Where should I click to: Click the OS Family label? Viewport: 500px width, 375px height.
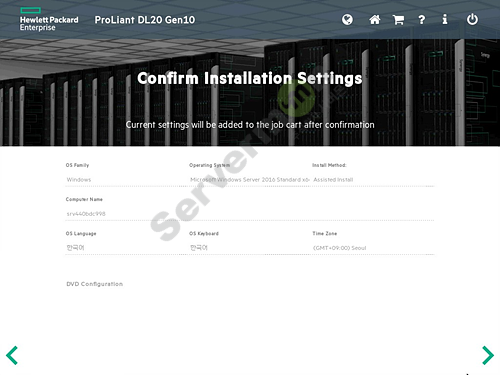77,165
